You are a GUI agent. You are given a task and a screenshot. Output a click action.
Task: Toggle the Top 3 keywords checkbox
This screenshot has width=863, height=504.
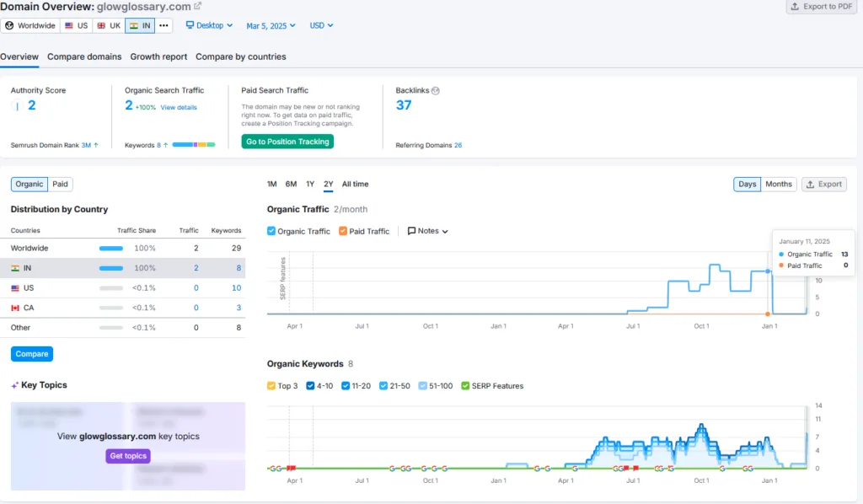(271, 386)
